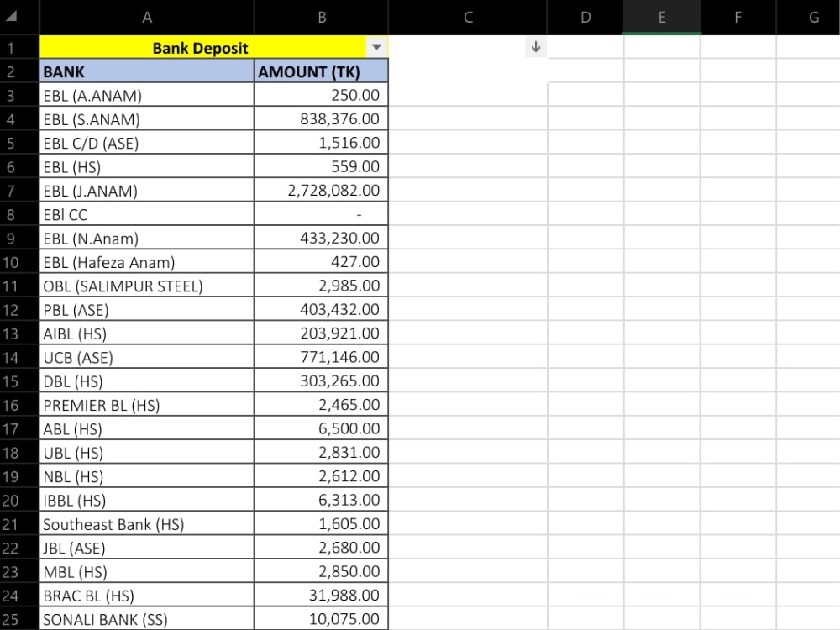Viewport: 840px width, 630px height.
Task: Select column C header
Action: coord(468,17)
